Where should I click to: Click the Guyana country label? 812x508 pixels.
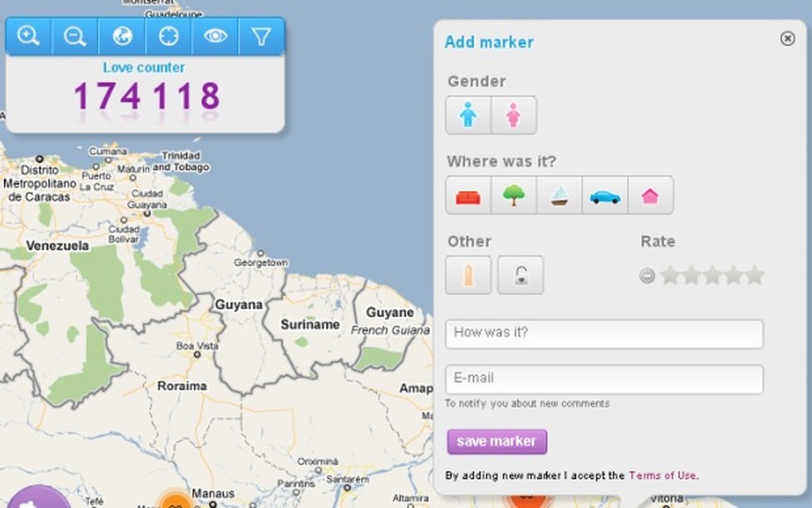click(x=238, y=304)
